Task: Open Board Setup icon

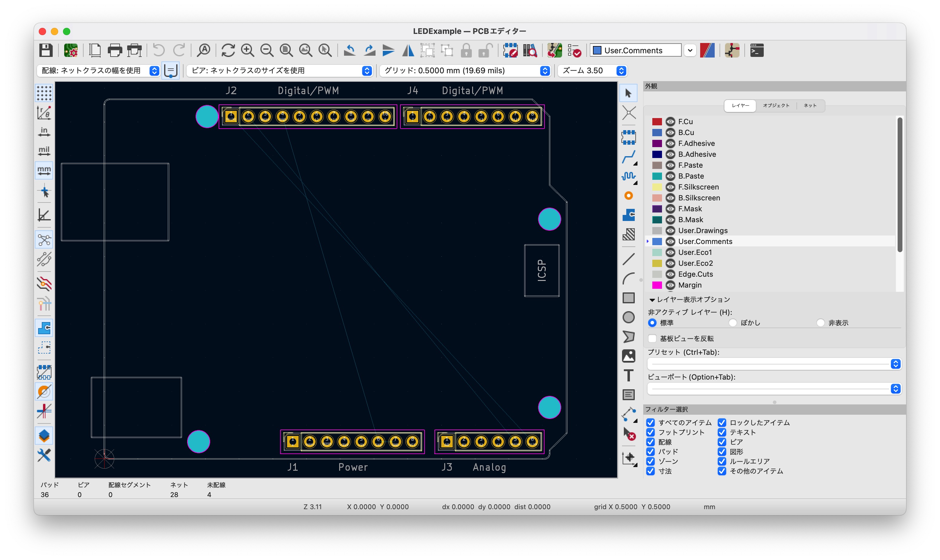Action: pos(71,50)
